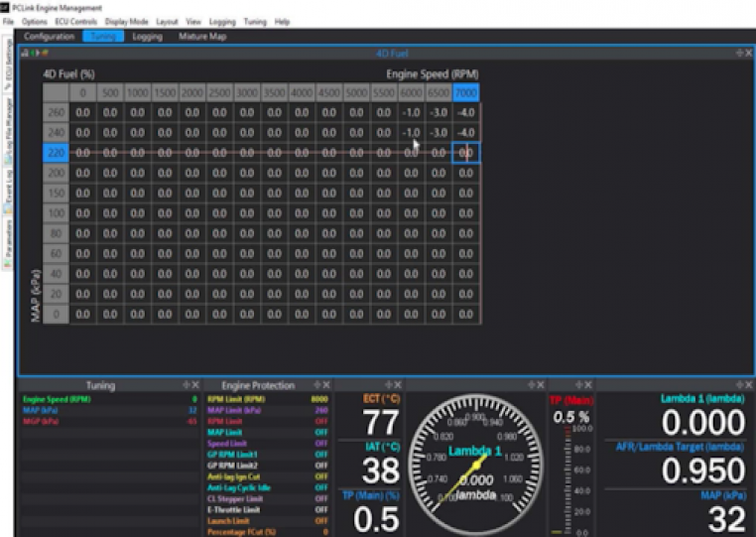Open the Display Mode menu
Viewport: 756px width, 537px height.
(126, 22)
